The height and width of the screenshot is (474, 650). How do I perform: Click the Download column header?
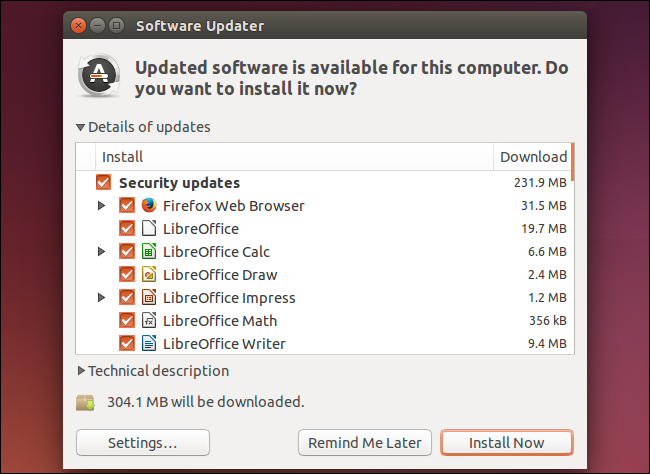533,157
